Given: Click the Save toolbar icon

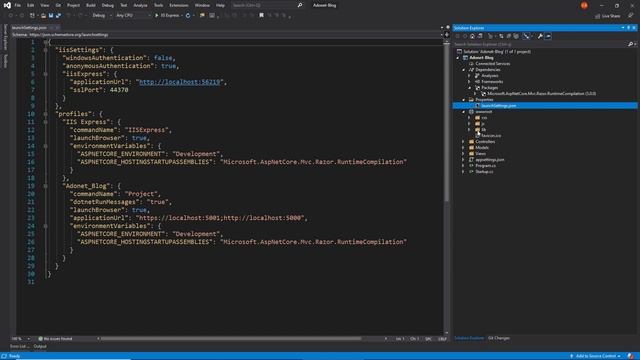Looking at the screenshot, I should (51, 16).
